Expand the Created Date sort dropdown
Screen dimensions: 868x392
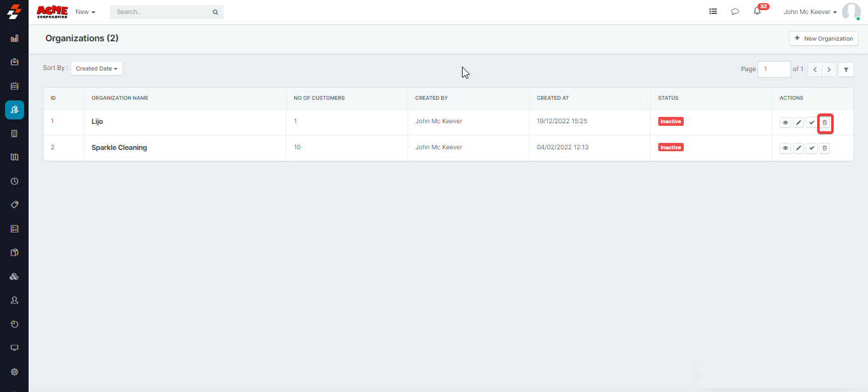tap(97, 69)
